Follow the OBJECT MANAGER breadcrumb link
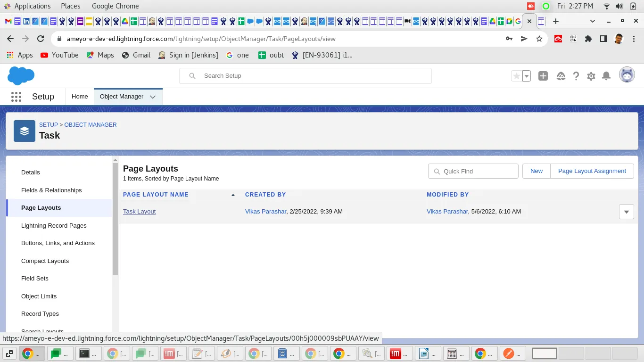This screenshot has height=362, width=644. click(x=91, y=125)
